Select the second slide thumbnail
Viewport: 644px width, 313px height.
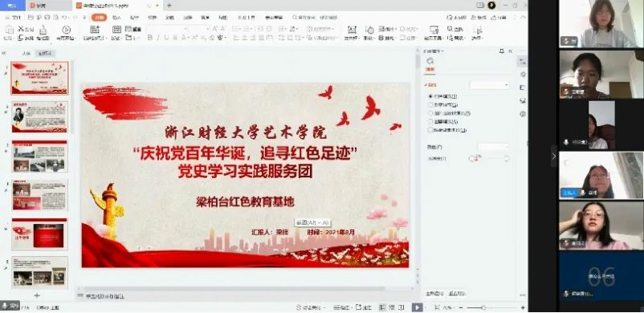coord(39,116)
